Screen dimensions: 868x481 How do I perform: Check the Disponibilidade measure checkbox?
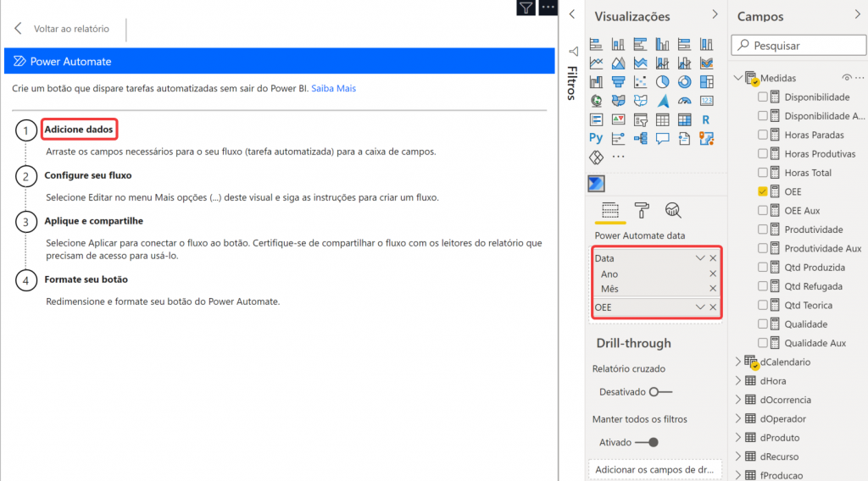tap(763, 97)
